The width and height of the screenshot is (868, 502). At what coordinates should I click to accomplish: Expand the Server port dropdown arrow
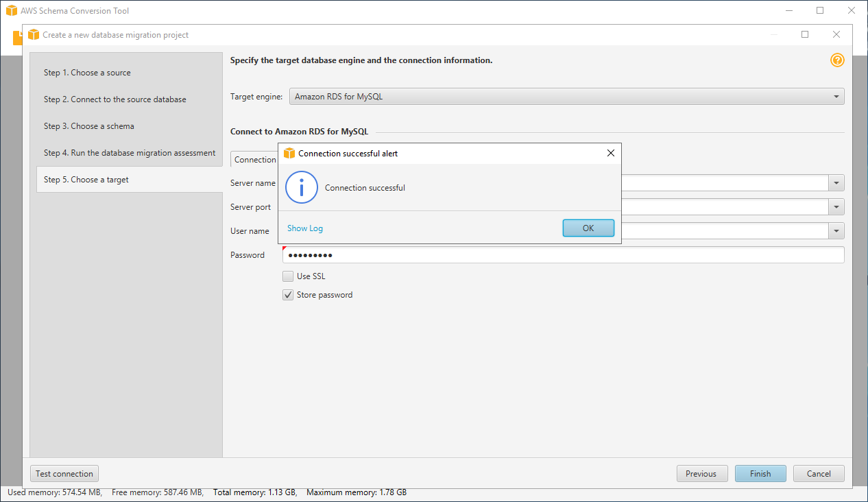(836, 207)
